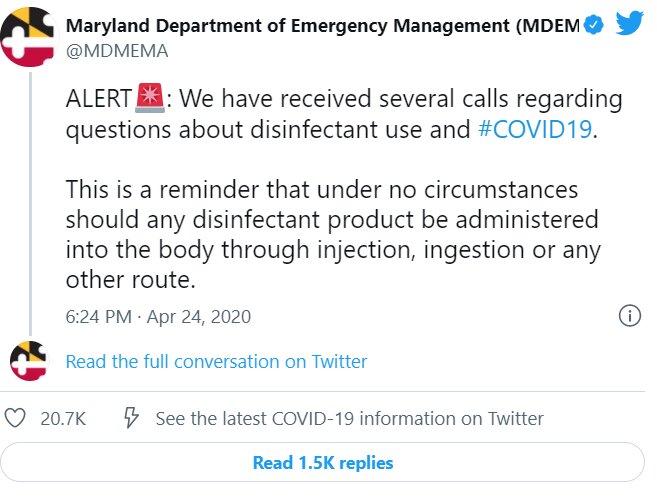Click the ALERT text line of tweet
The height and width of the screenshot is (499, 657).
point(344,99)
